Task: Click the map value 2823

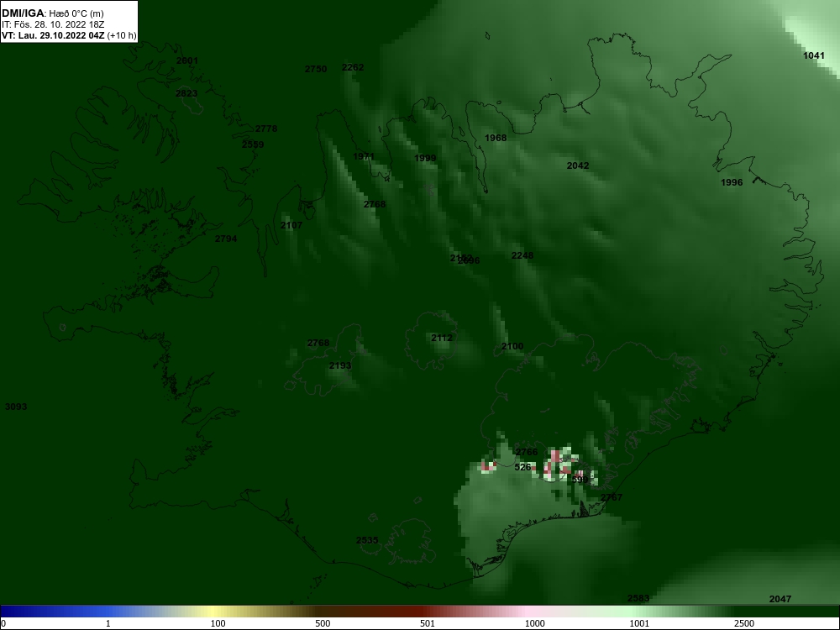Action: click(x=186, y=93)
